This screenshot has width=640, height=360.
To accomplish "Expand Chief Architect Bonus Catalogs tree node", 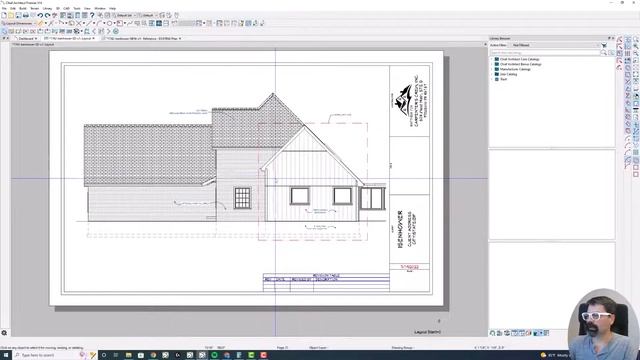I will [492, 64].
